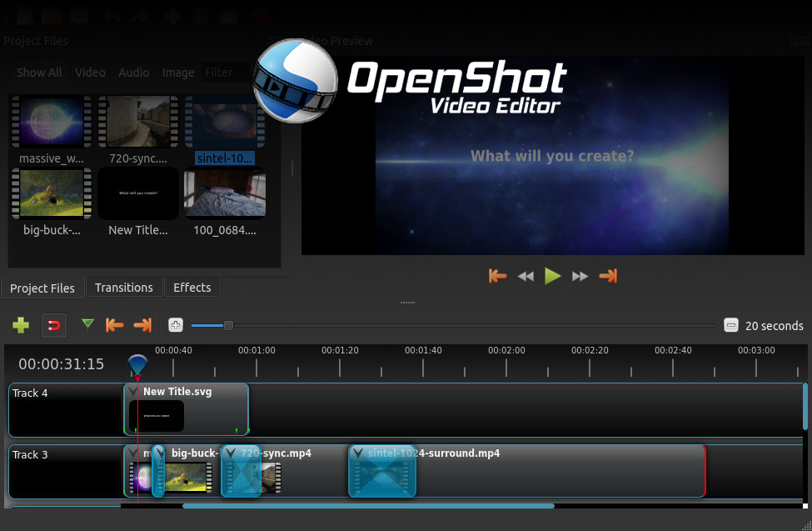Viewport: 812px width, 531px height.
Task: Switch to the Effects tab
Action: (192, 288)
